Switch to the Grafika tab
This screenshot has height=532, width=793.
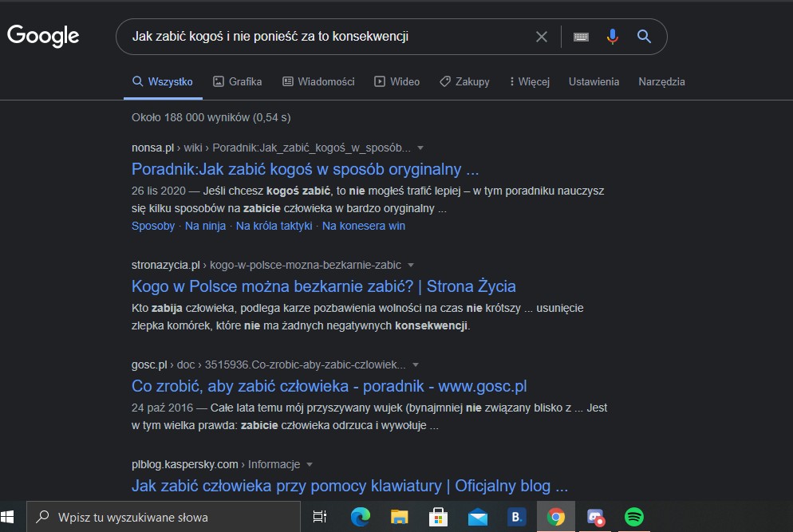coord(238,81)
